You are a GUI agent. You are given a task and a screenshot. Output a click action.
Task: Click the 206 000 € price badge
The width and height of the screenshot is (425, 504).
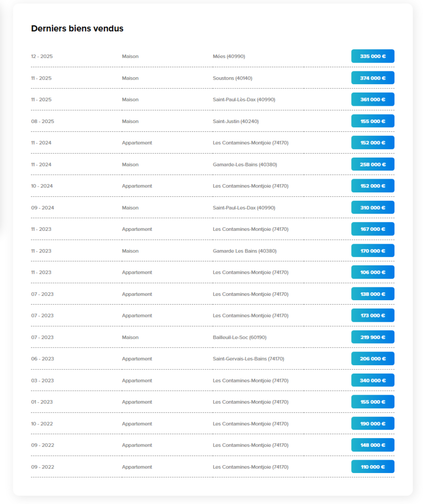(372, 359)
